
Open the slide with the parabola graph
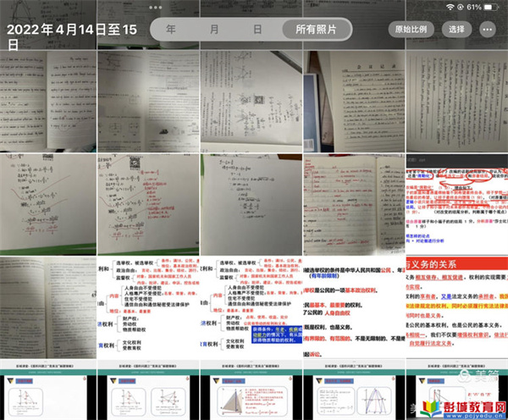tap(354, 390)
